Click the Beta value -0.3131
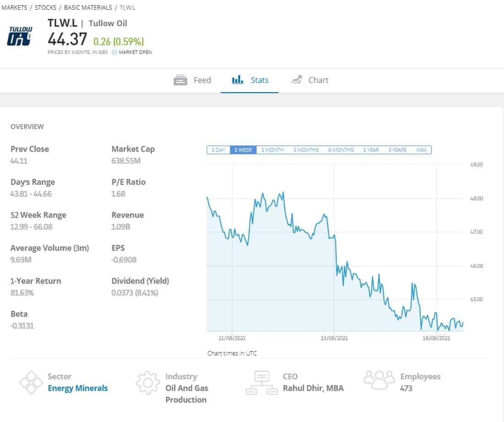The width and height of the screenshot is (504, 422). point(22,326)
